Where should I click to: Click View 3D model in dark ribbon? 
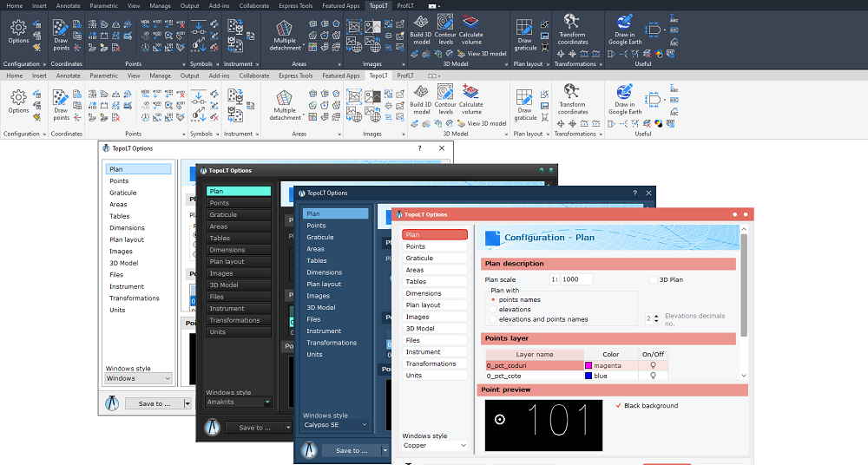tap(482, 54)
